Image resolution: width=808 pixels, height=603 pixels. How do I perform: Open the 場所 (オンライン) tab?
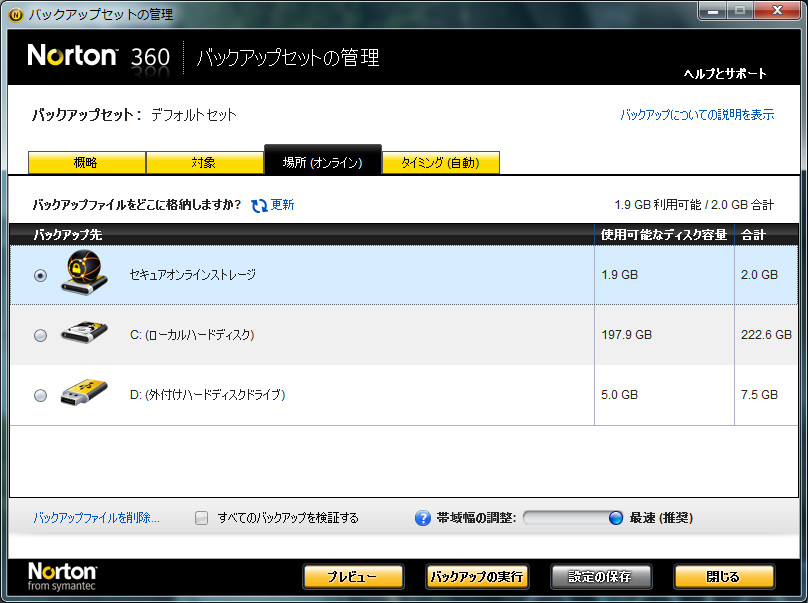(x=322, y=162)
